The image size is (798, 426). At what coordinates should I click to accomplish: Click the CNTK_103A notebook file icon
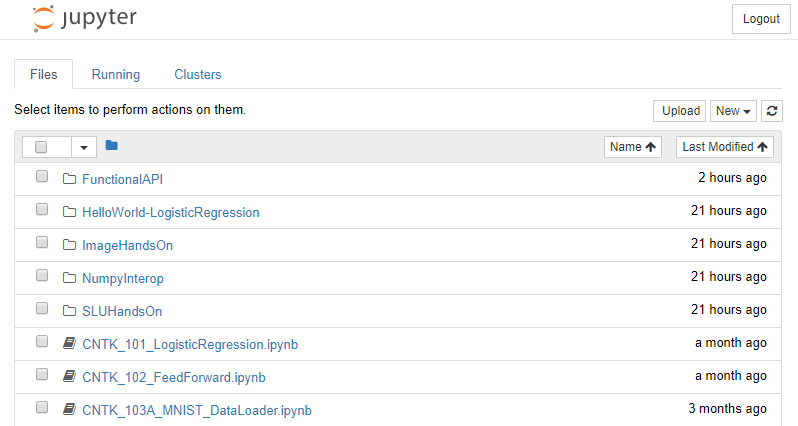[69, 409]
